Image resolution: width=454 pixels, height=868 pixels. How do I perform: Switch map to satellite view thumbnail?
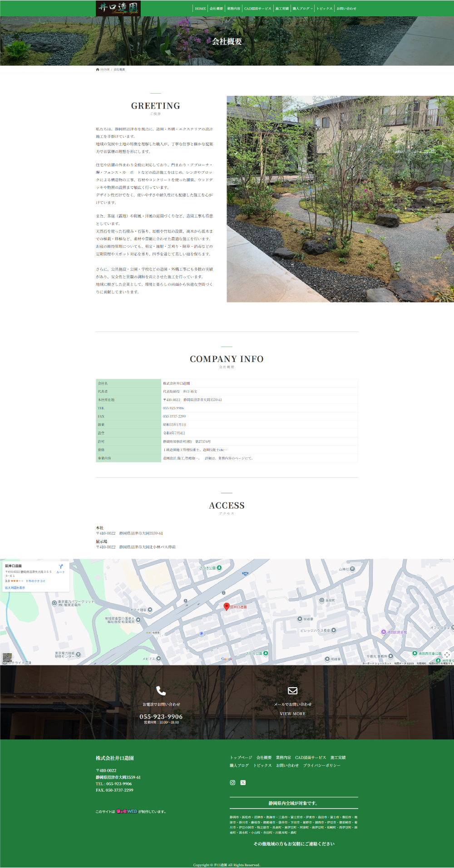click(7, 658)
